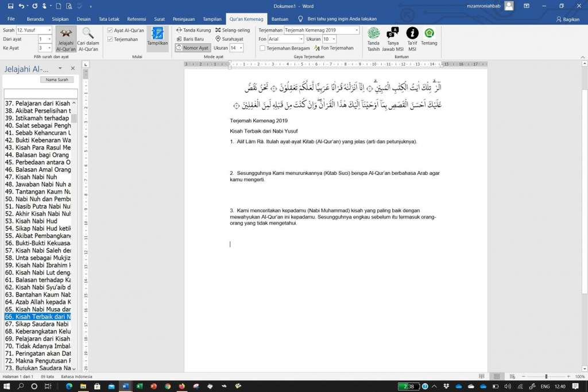Launch Tanya Jawab MSI help

[393, 39]
